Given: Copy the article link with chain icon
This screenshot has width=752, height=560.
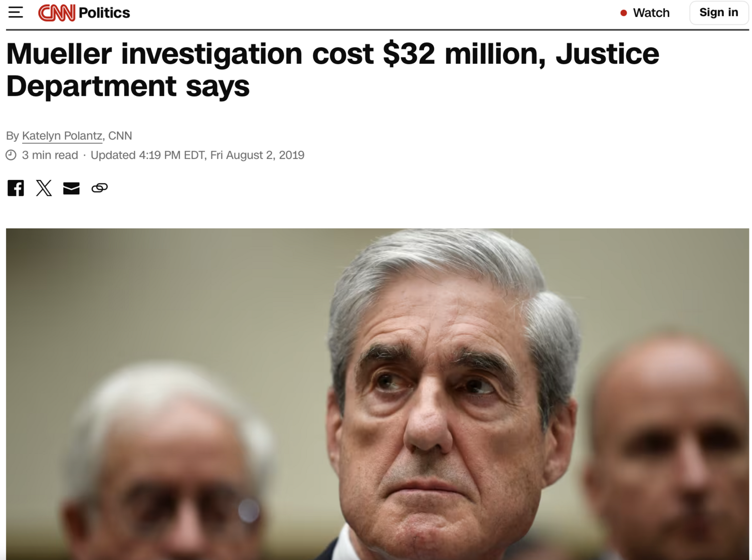Looking at the screenshot, I should pos(99,188).
